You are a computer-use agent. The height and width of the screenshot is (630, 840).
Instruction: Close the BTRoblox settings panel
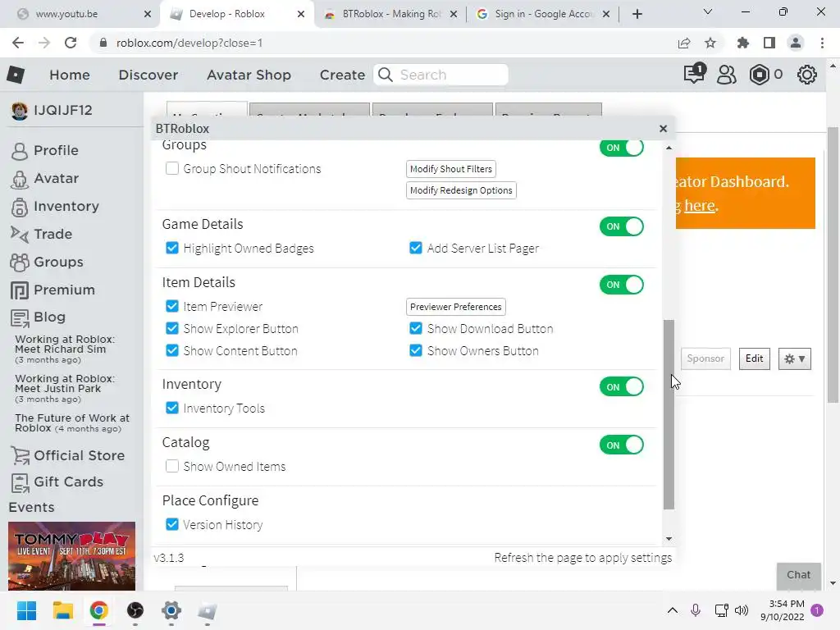(x=663, y=129)
